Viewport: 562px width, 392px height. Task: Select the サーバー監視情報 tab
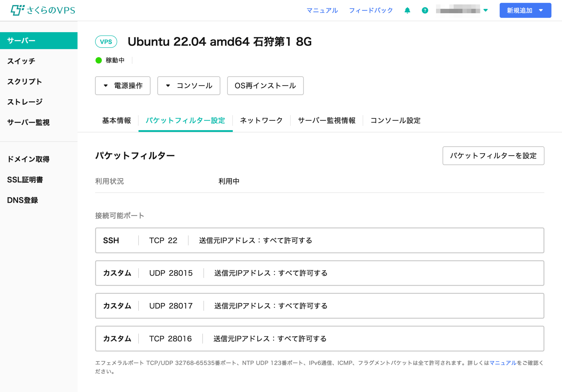[327, 121]
